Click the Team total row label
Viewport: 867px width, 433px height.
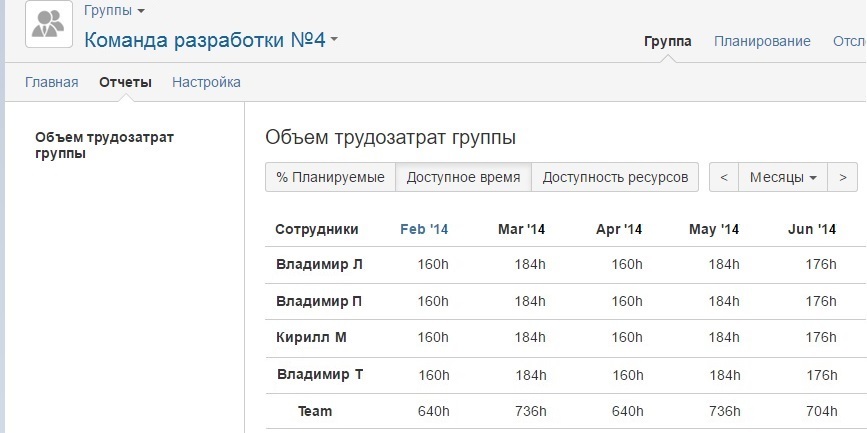[315, 411]
